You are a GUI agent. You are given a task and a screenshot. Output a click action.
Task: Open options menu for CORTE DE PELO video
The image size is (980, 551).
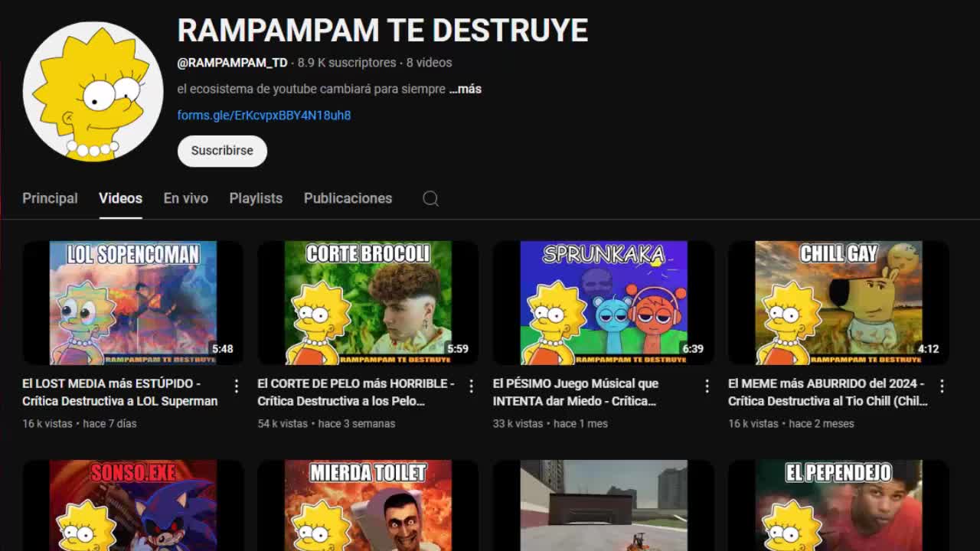point(472,386)
